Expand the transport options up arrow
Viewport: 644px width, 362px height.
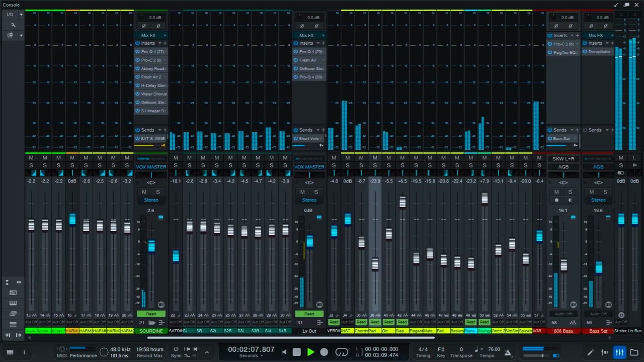pyautogui.click(x=207, y=352)
